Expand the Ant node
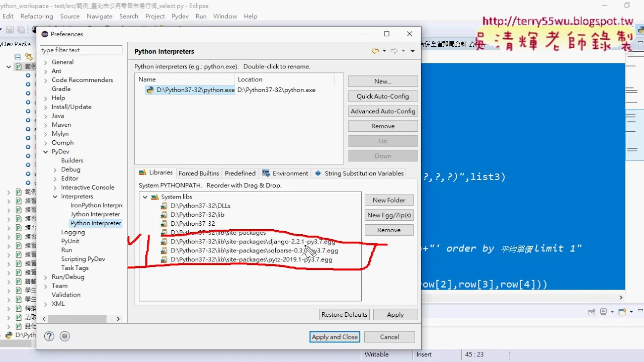 46,71
